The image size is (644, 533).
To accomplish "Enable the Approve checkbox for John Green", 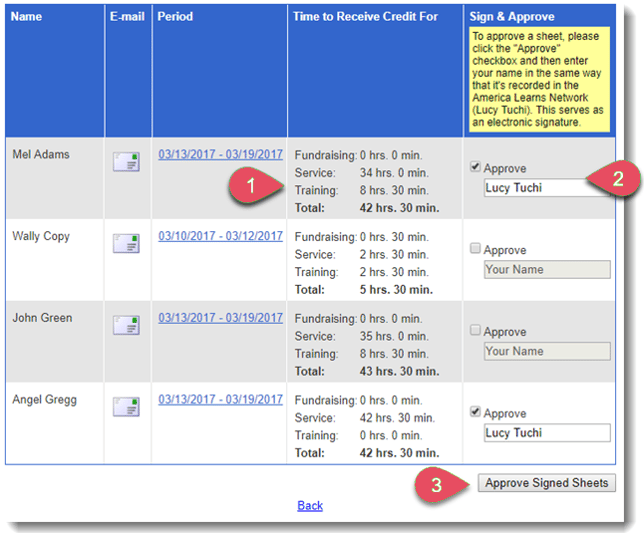I will [x=475, y=331].
